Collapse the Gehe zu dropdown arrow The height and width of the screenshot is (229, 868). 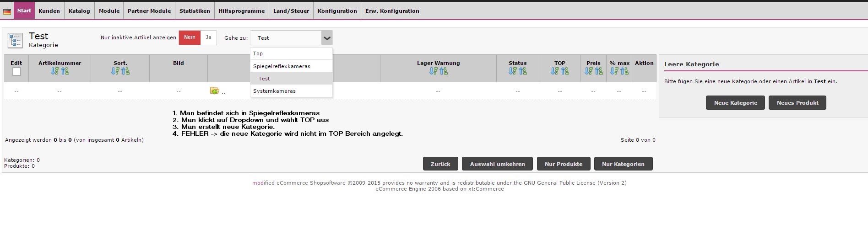[x=327, y=38]
